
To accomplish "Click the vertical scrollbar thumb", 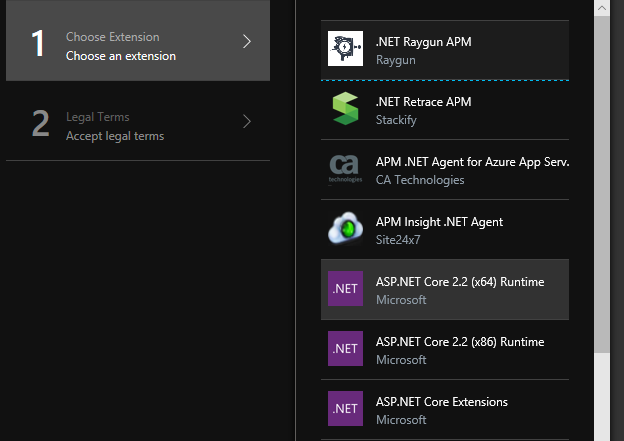I will 602,184.
